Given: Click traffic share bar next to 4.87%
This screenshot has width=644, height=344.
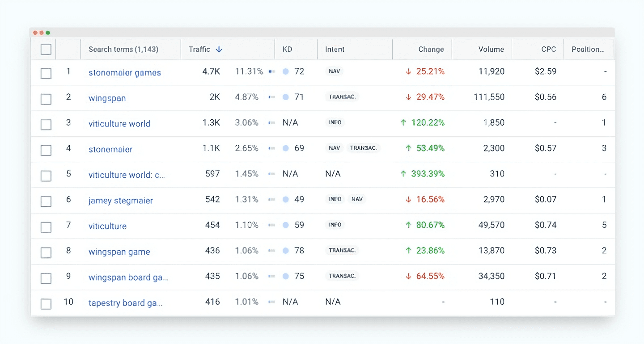Looking at the screenshot, I should [x=271, y=97].
